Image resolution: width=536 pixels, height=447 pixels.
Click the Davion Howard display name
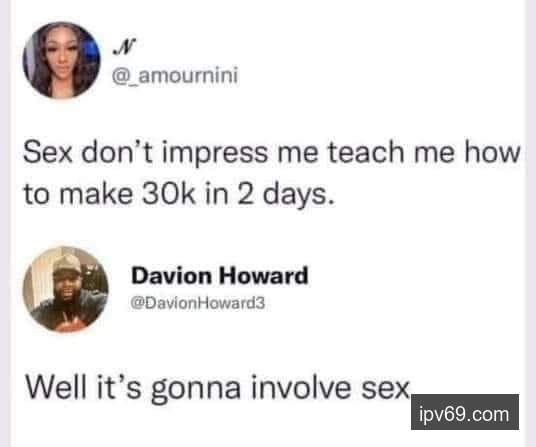click(x=220, y=276)
